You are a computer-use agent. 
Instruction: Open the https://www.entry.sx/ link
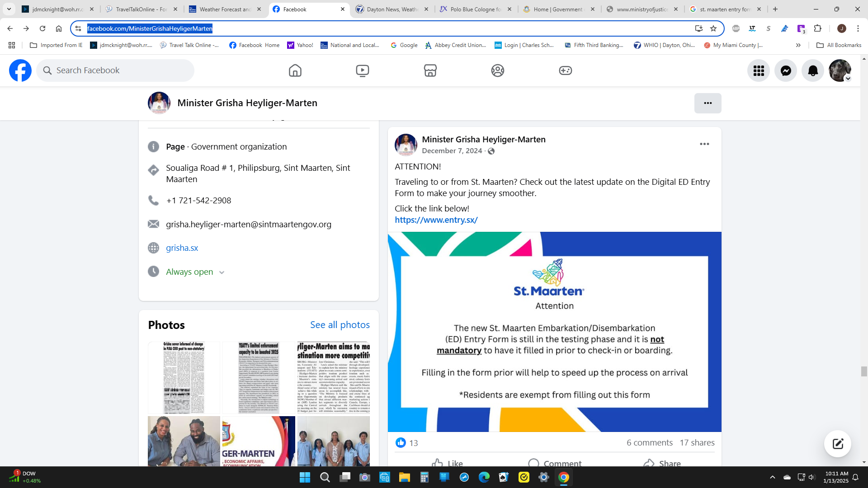(436, 220)
